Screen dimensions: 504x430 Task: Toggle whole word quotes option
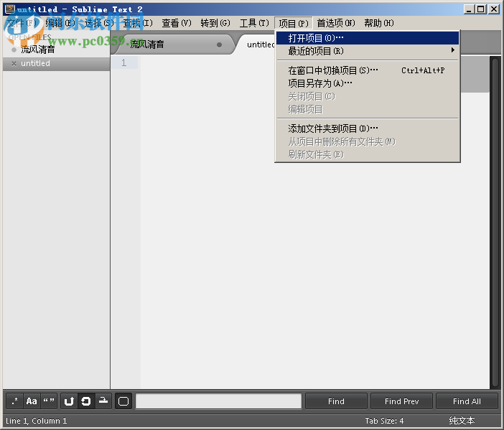point(49,401)
